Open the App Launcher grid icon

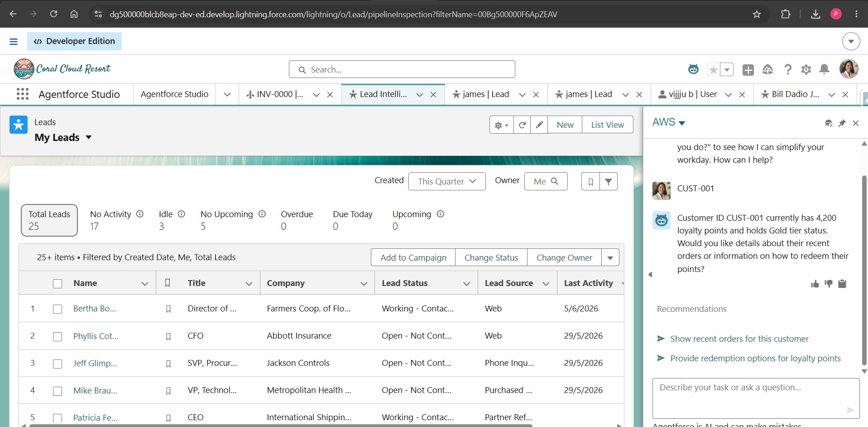point(23,94)
